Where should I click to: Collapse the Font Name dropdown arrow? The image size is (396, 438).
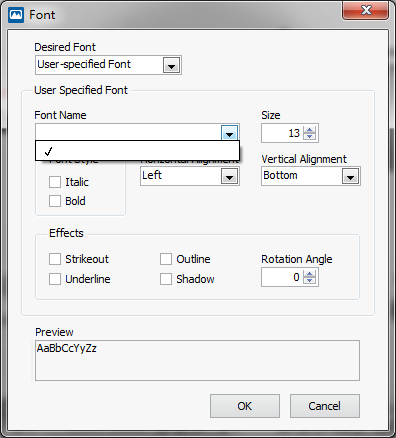pyautogui.click(x=229, y=133)
